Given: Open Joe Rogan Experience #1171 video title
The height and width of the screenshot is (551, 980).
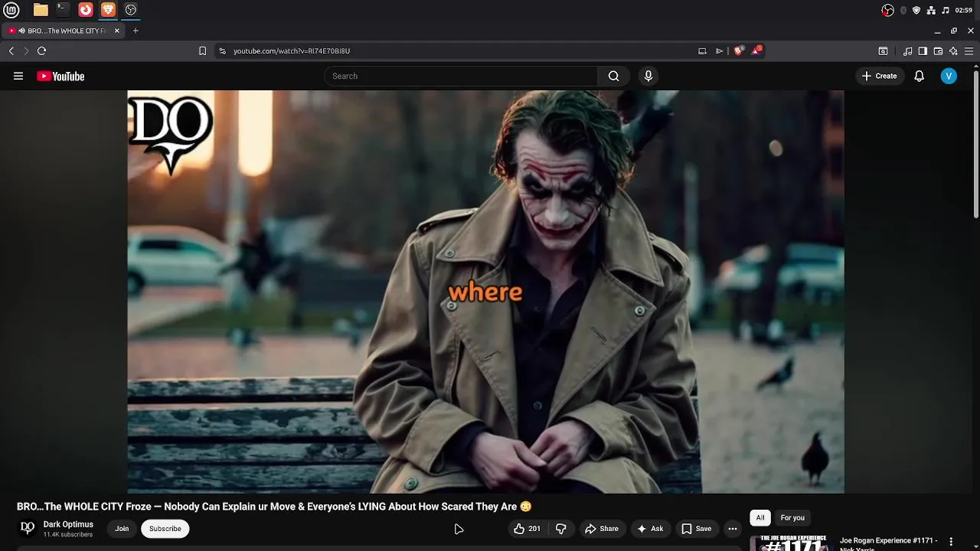Looking at the screenshot, I should (888, 543).
